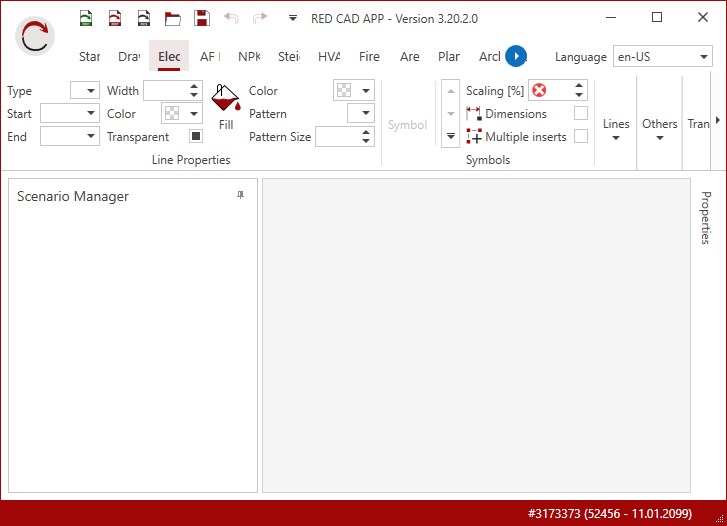Screen dimensions: 727x526
Task: Decrease the line Width value
Action: coord(194,95)
